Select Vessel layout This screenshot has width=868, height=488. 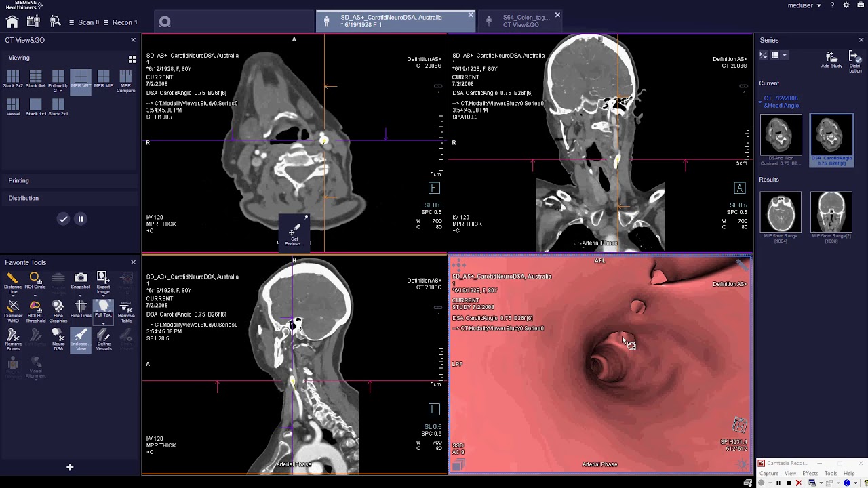pyautogui.click(x=13, y=107)
